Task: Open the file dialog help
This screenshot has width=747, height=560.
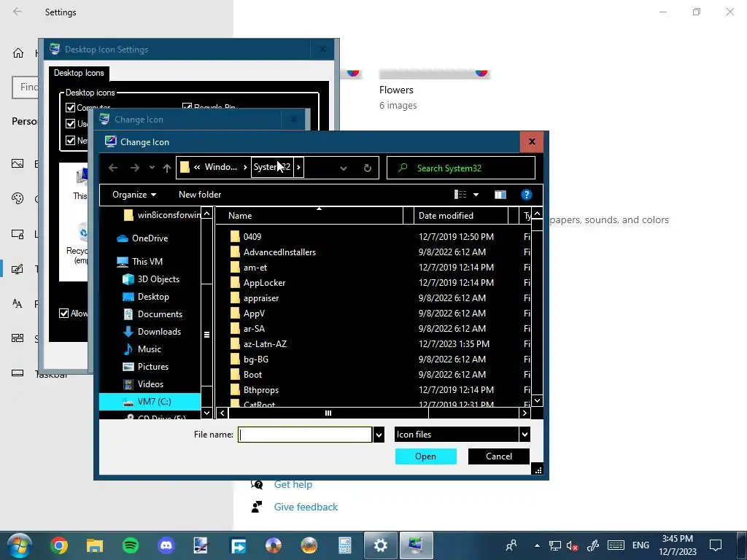Action: [x=526, y=194]
